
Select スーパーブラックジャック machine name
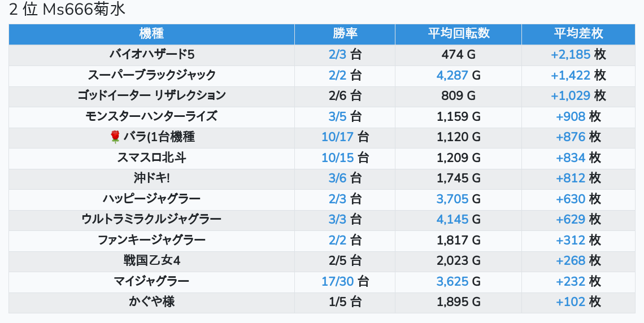click(x=151, y=75)
